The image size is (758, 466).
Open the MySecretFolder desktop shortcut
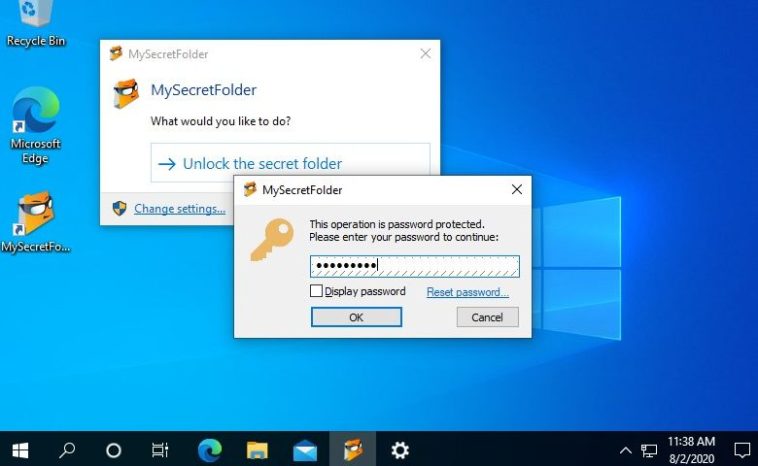pyautogui.click(x=35, y=222)
